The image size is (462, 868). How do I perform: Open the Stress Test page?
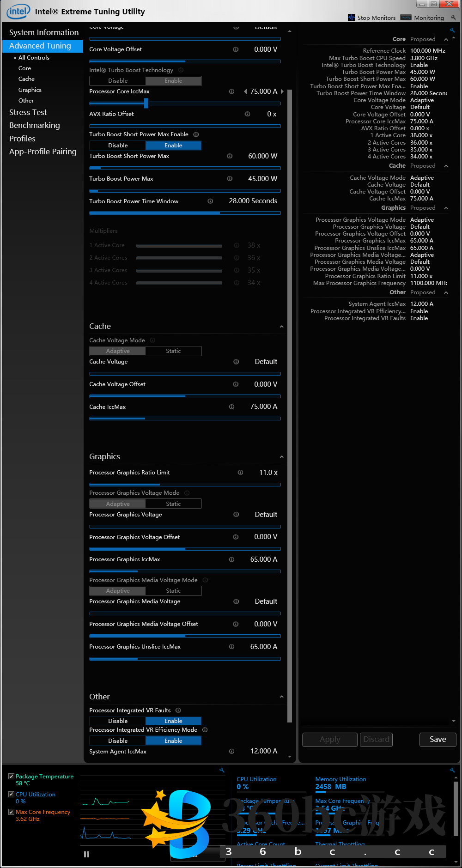coord(28,112)
